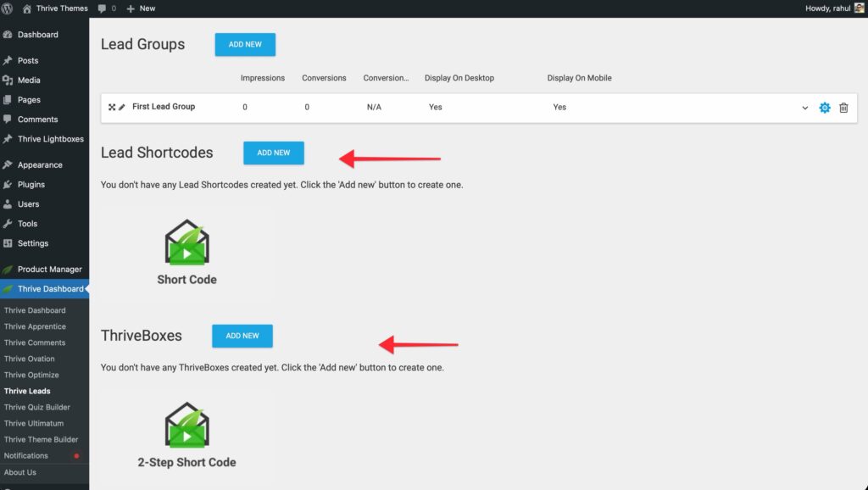The image size is (868, 490).
Task: Open Notifications in Thrive submenu
Action: click(25, 455)
